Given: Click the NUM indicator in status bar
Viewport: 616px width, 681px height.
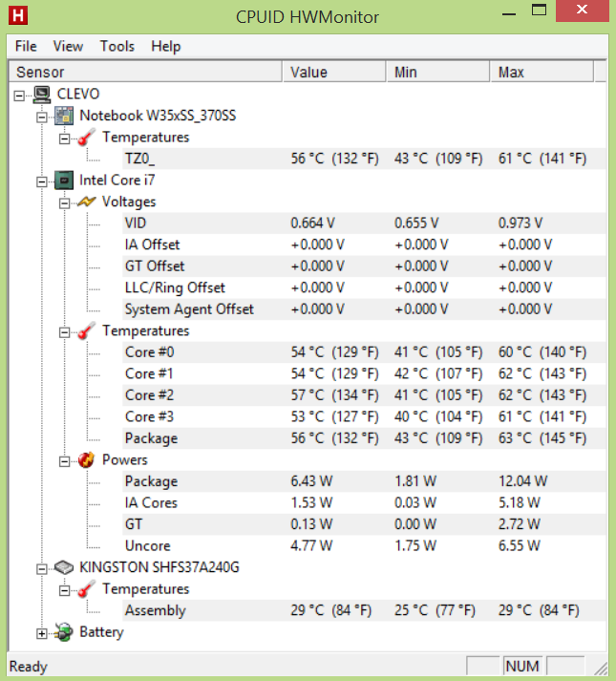Looking at the screenshot, I should click(x=522, y=667).
